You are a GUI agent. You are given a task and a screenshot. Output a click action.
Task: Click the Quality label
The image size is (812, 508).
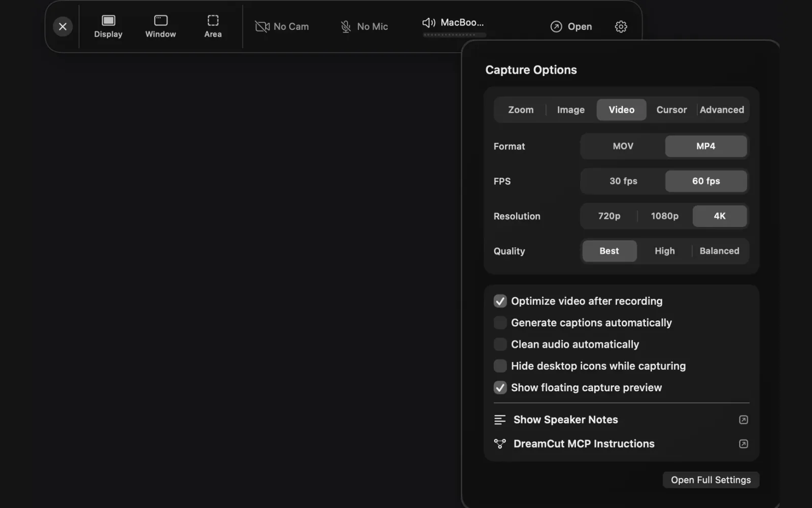(x=509, y=251)
